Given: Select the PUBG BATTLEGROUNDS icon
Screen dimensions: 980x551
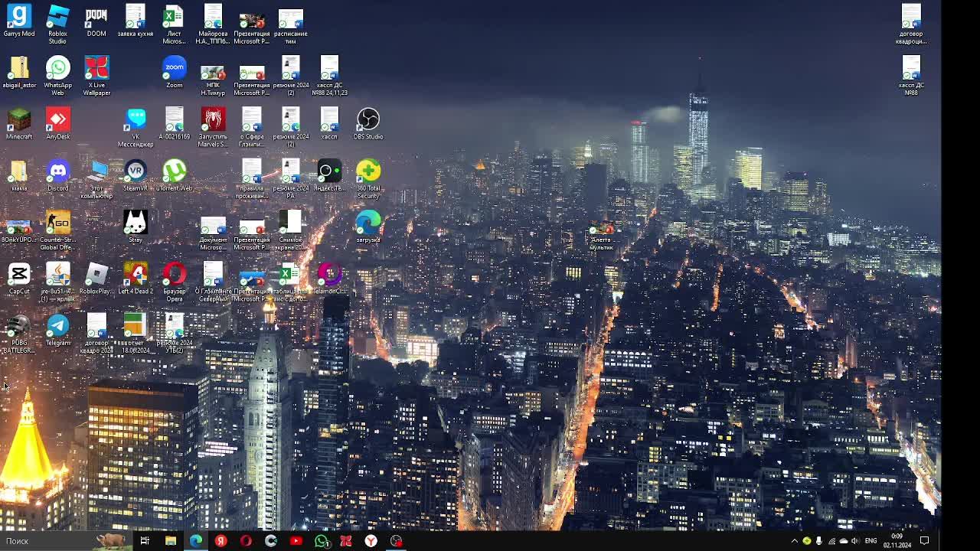Looking at the screenshot, I should (x=19, y=334).
